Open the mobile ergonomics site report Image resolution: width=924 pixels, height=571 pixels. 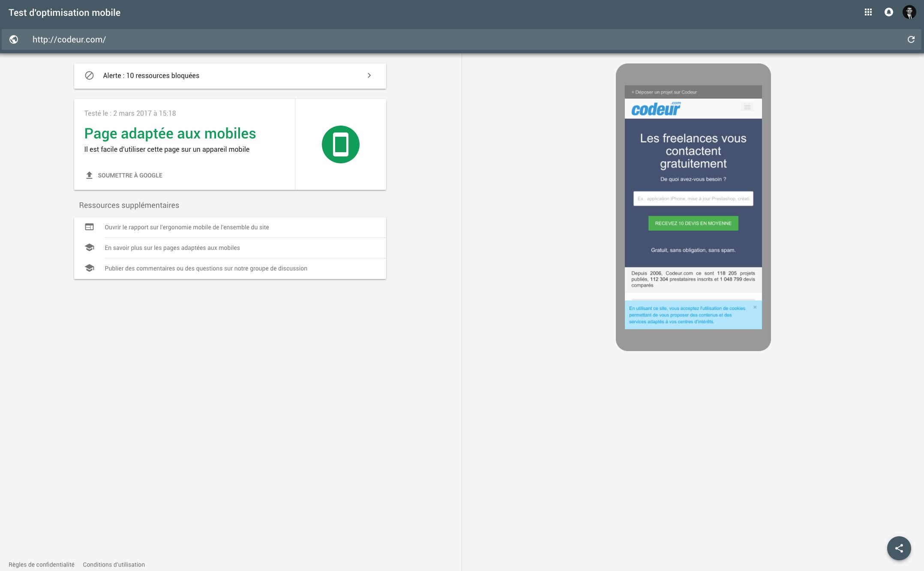[x=187, y=227]
